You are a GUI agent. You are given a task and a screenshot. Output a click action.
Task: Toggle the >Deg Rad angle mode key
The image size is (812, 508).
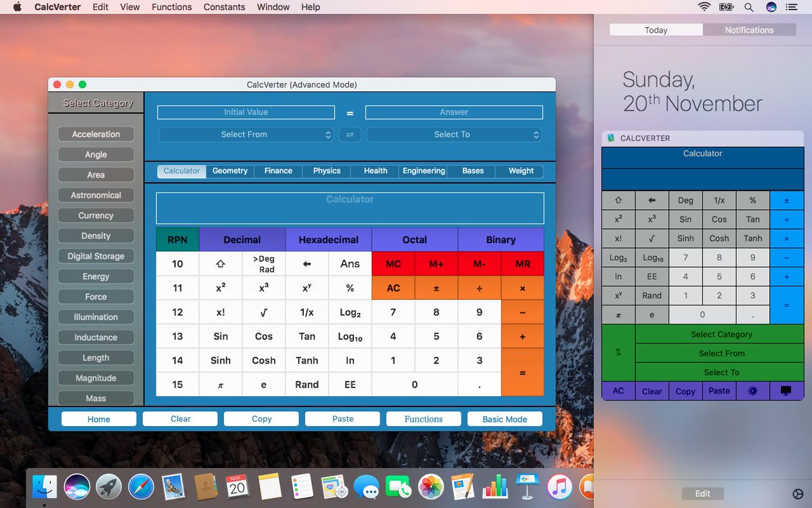click(264, 264)
